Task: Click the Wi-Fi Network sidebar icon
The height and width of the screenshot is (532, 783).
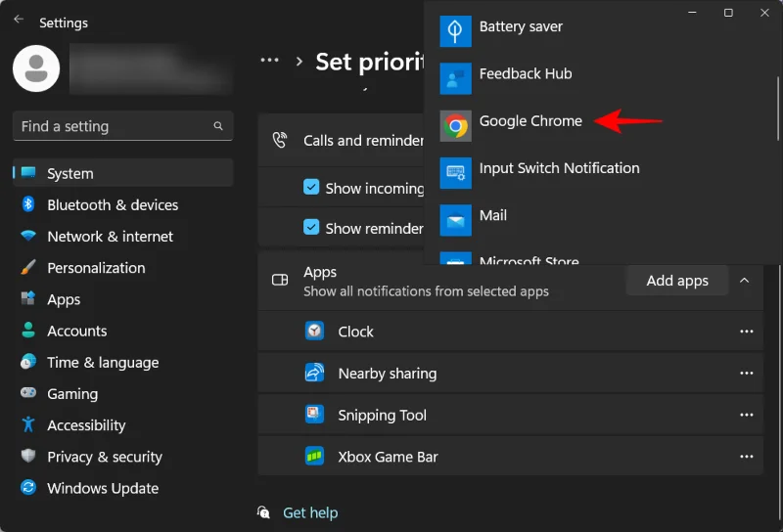Action: (x=28, y=236)
